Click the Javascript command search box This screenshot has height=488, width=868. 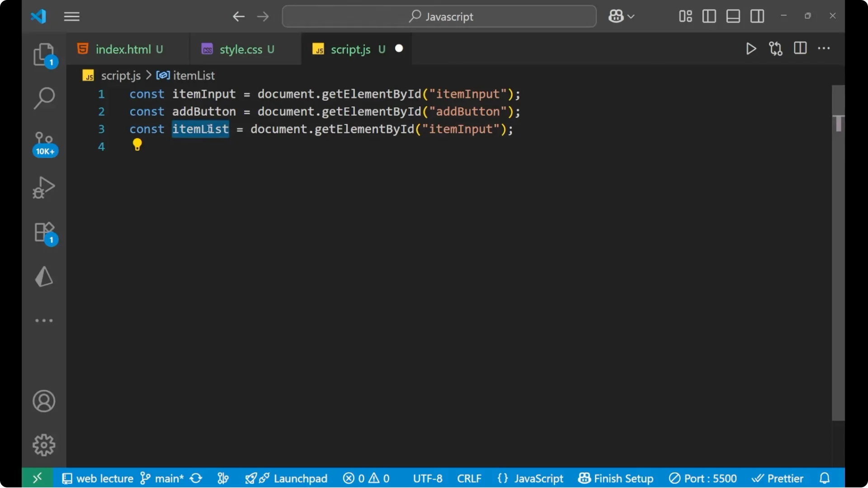(x=439, y=16)
